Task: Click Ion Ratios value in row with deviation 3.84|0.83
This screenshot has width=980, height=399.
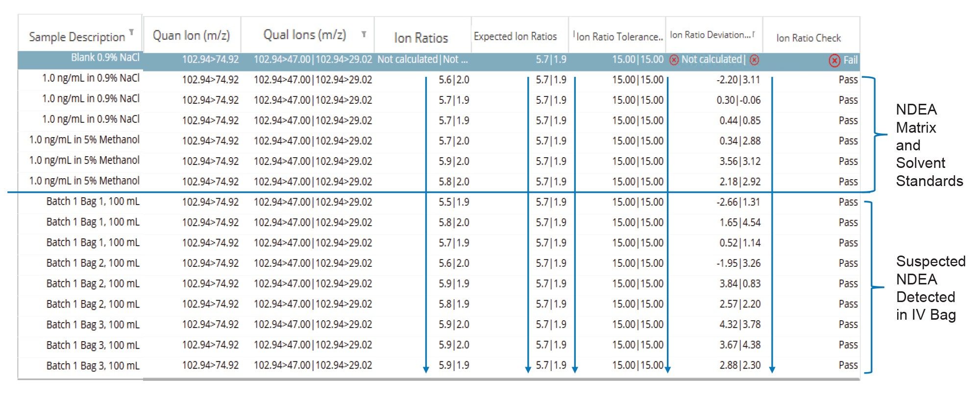Action: (454, 284)
